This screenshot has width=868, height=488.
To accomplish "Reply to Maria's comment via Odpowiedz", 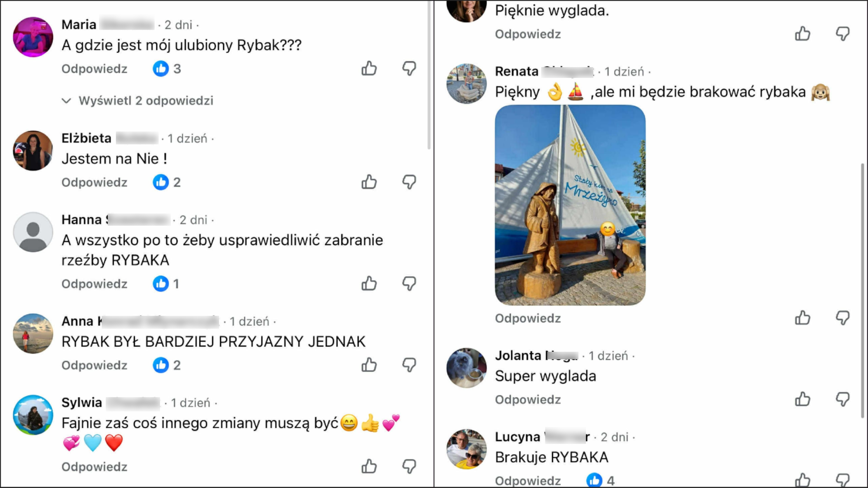I will click(x=94, y=69).
